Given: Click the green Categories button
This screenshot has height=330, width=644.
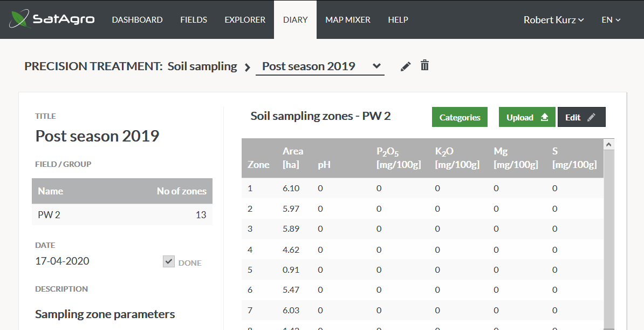Looking at the screenshot, I should coord(460,117).
